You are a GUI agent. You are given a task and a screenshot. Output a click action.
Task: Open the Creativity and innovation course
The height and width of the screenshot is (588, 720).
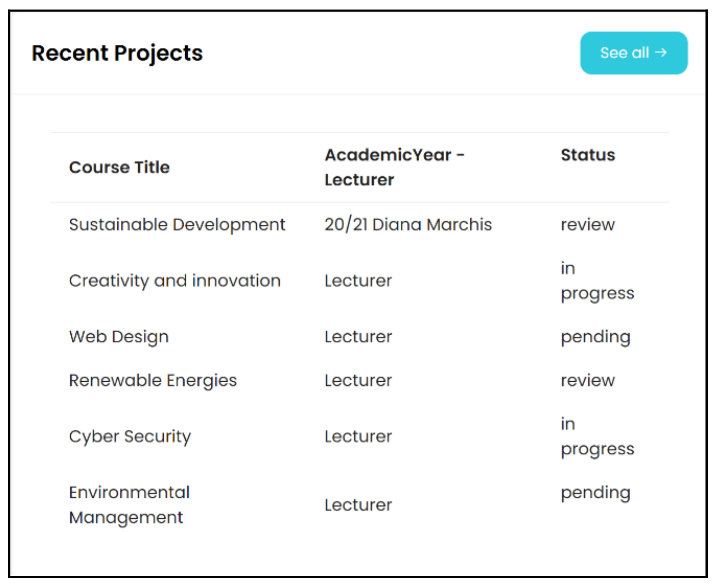click(x=175, y=281)
